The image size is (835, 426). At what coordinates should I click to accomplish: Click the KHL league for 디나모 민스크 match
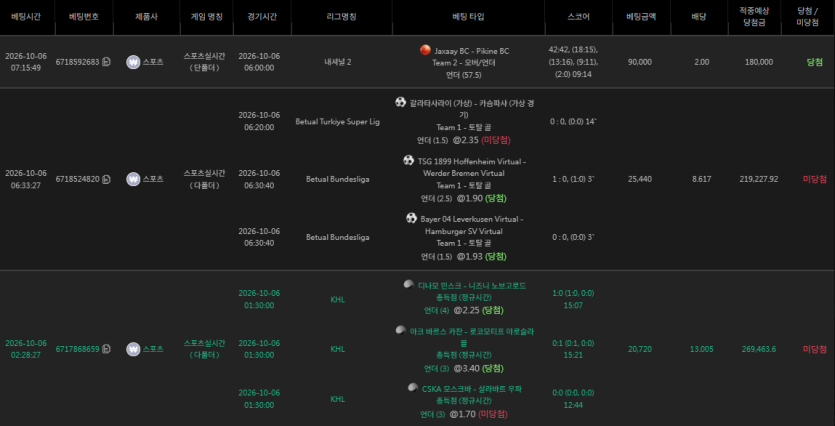click(338, 300)
